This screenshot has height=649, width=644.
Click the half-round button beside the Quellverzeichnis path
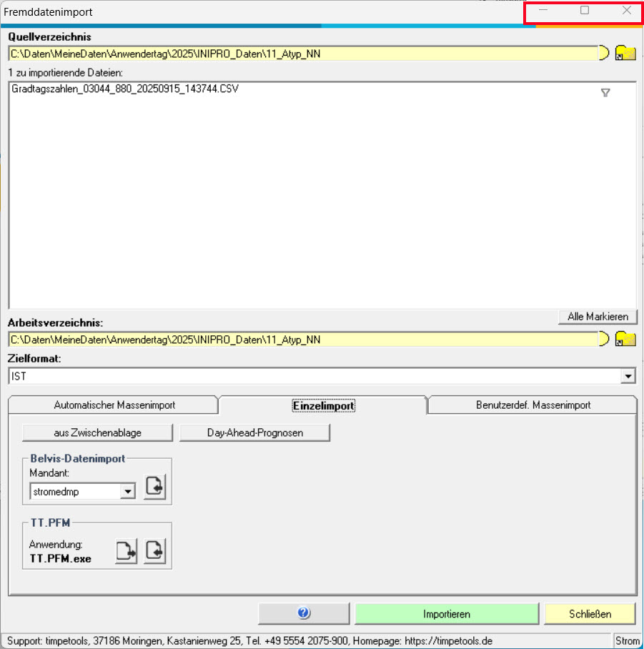pyautogui.click(x=604, y=53)
